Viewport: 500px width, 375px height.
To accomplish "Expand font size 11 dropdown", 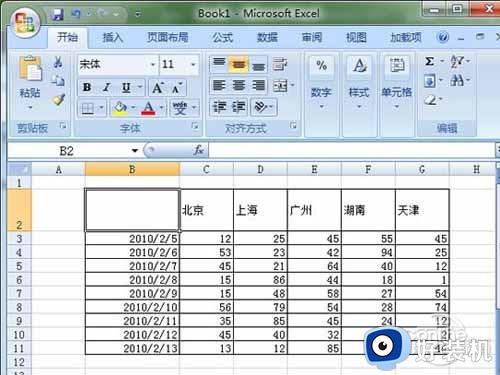I will tap(193, 64).
